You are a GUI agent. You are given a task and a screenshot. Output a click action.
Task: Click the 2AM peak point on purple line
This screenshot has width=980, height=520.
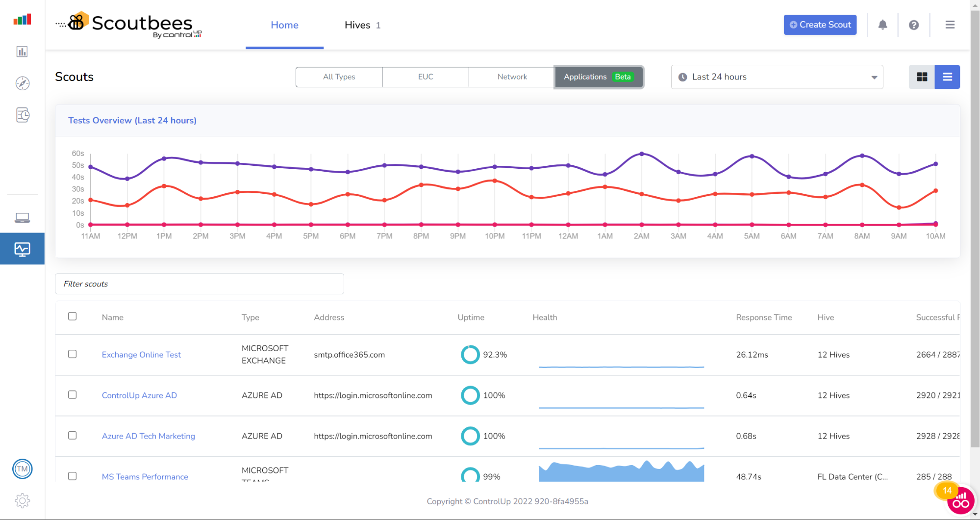[x=641, y=154]
